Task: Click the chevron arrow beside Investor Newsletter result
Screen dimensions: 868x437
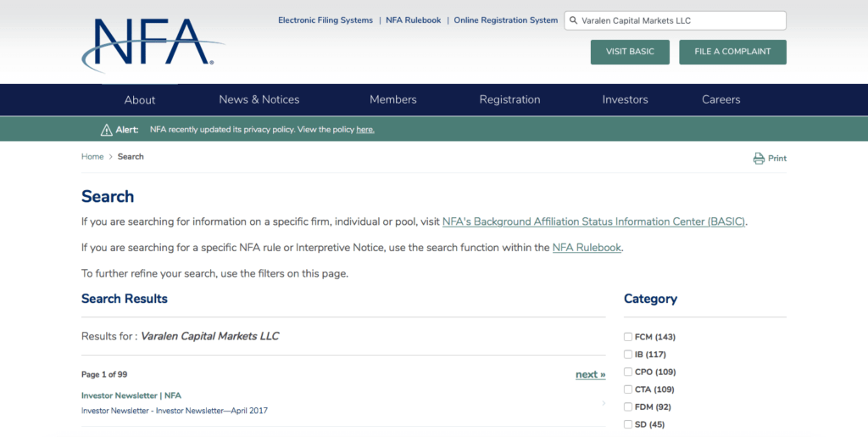Action: tap(604, 403)
